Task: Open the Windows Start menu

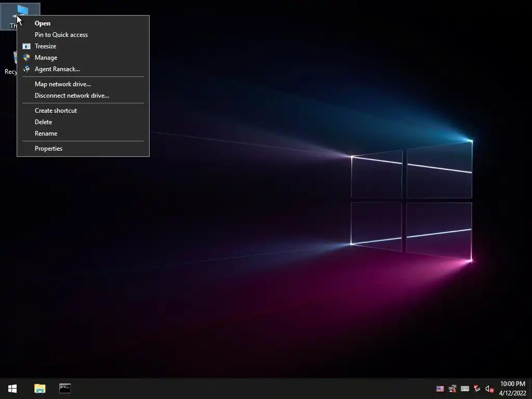Action: [12, 389]
